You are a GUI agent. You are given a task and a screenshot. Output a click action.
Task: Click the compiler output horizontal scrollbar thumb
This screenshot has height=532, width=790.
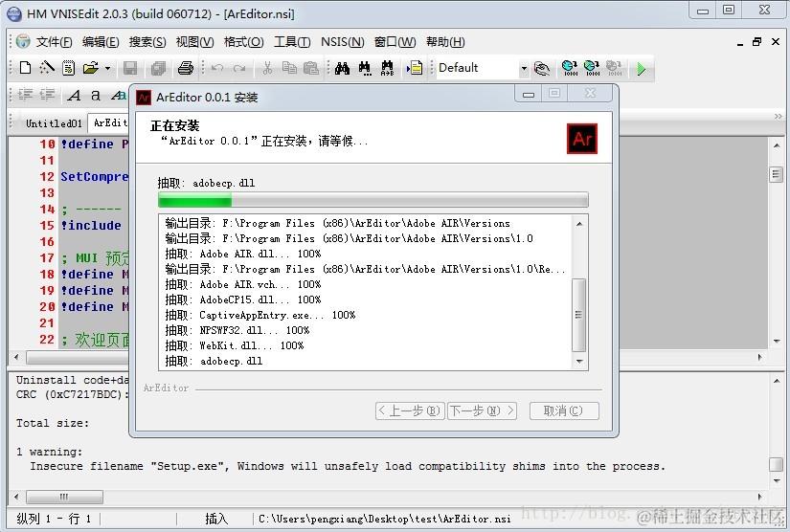click(x=64, y=497)
